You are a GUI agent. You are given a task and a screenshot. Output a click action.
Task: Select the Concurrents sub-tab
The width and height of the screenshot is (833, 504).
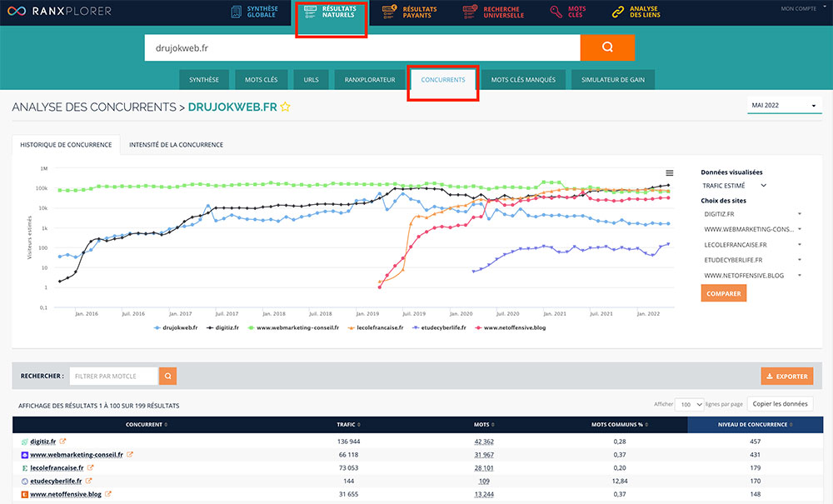tap(443, 80)
